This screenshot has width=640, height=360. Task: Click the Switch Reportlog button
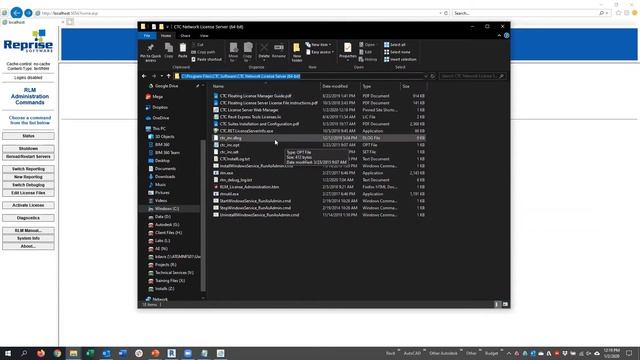(x=28, y=169)
